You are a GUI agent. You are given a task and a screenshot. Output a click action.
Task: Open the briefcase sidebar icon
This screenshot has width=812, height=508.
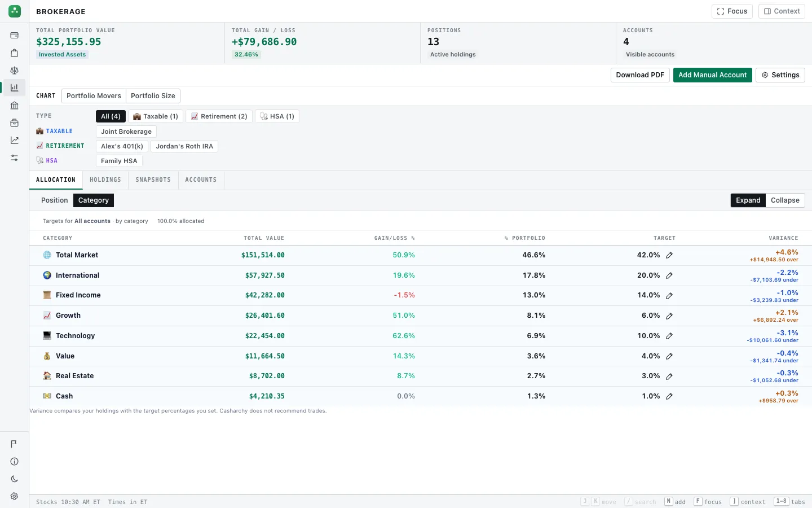(15, 123)
